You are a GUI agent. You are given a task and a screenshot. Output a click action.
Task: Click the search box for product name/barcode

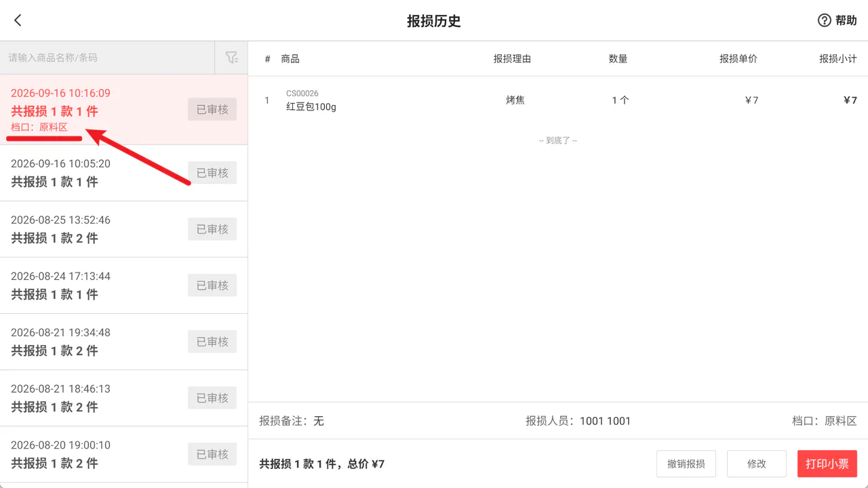pyautogui.click(x=107, y=58)
